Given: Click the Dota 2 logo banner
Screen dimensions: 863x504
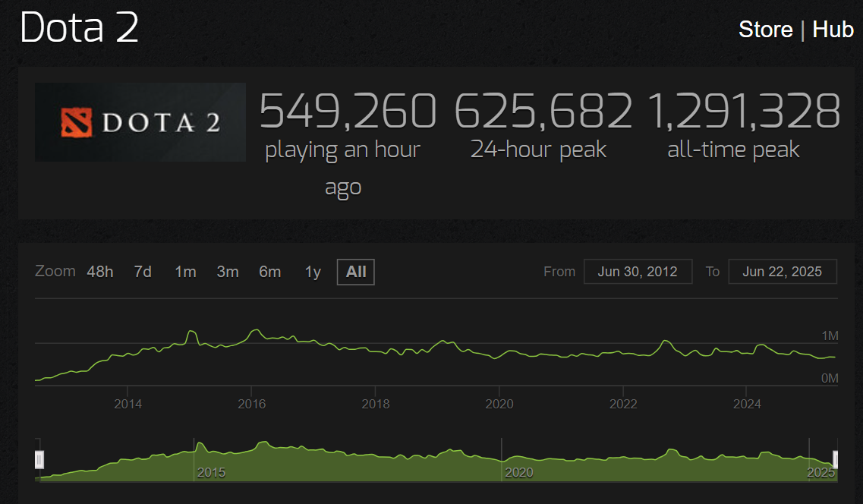Looking at the screenshot, I should (x=140, y=122).
